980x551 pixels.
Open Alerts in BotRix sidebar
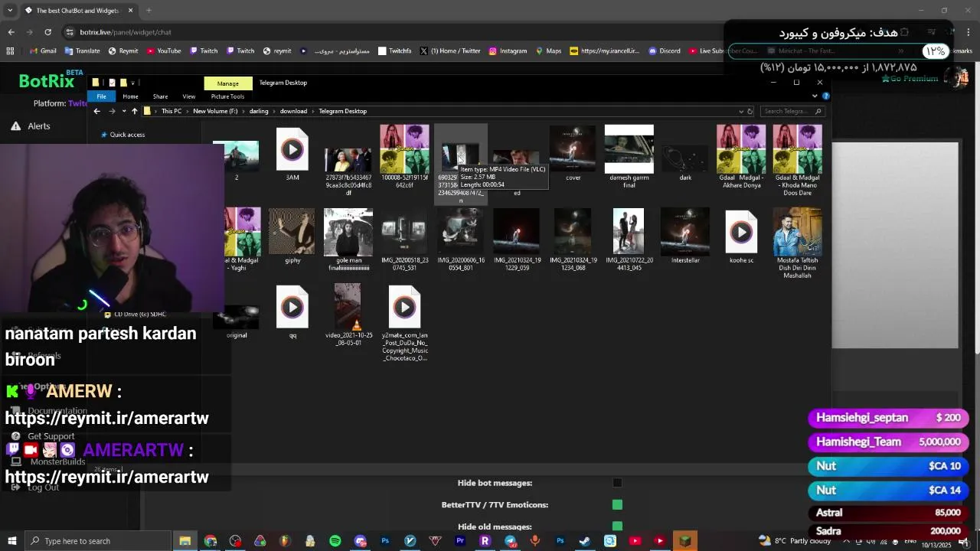[x=38, y=126]
